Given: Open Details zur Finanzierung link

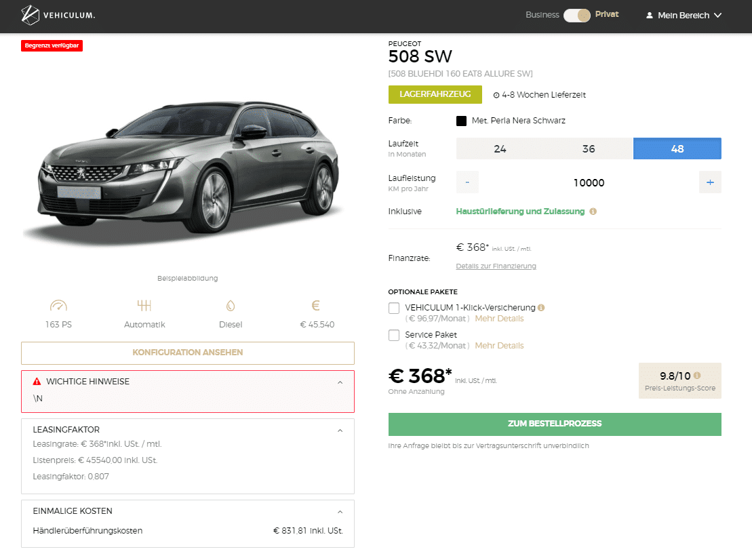Looking at the screenshot, I should (496, 266).
